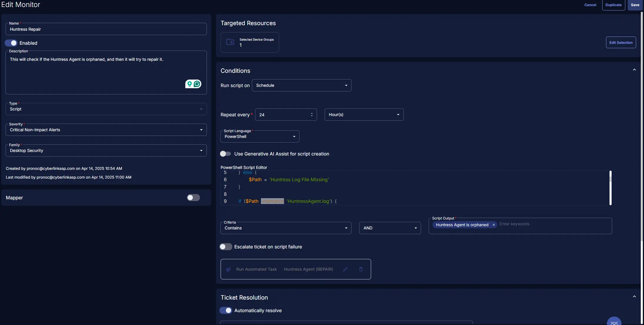The image size is (644, 325).
Task: Click the main page vertical scrollbar
Action: [642, 126]
